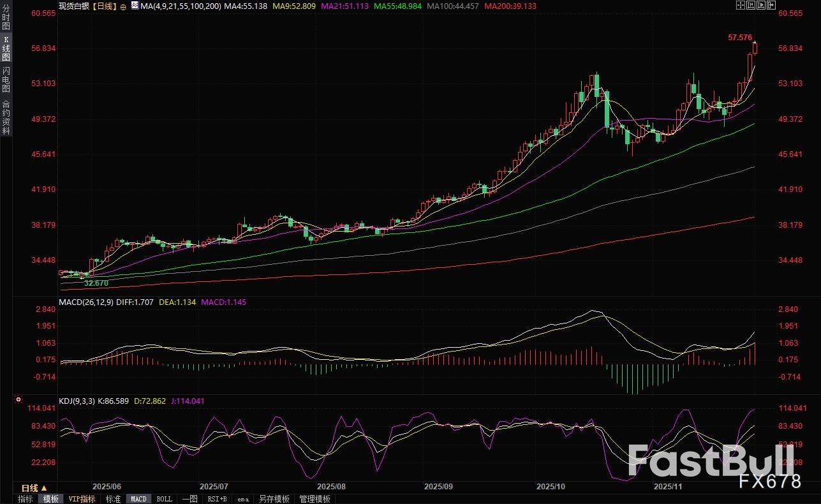Click the play-arrow chart icon at top right
Screen dimensions: 821x504
(x=761, y=5)
